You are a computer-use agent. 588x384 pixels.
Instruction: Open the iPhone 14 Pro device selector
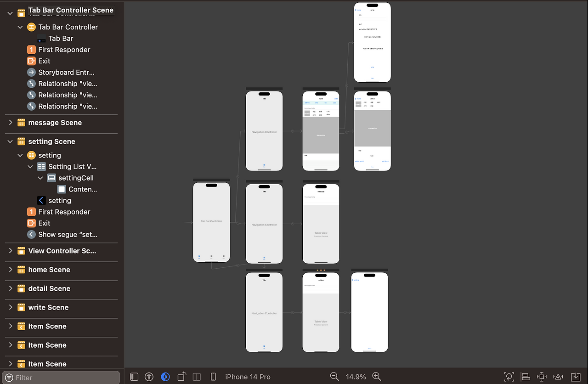click(x=248, y=376)
